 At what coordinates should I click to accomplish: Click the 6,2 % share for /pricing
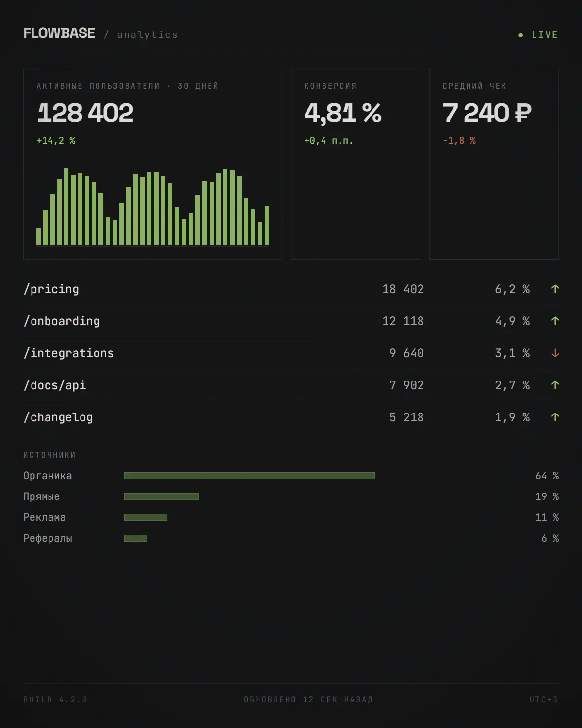click(512, 289)
